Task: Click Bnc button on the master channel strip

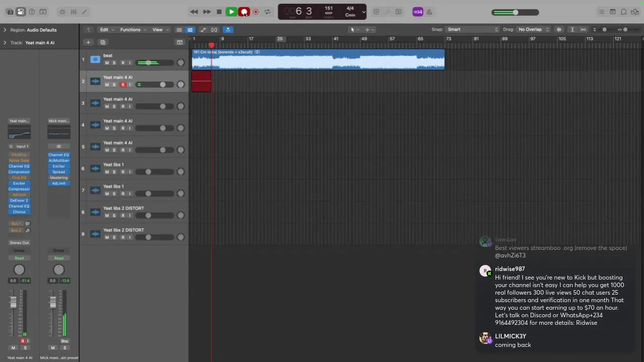Action: point(64,341)
